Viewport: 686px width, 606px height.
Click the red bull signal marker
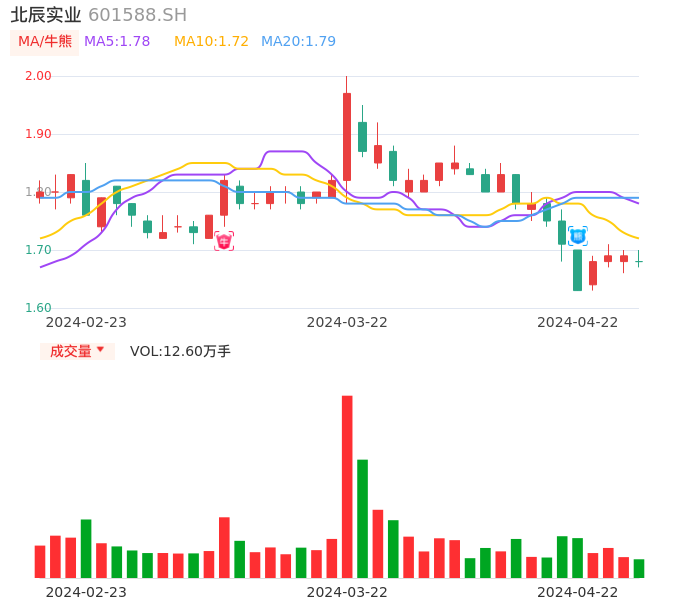tap(224, 241)
